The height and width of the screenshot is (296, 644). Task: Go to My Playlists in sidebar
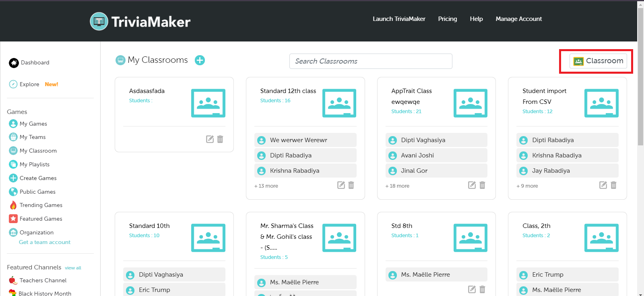click(x=34, y=164)
